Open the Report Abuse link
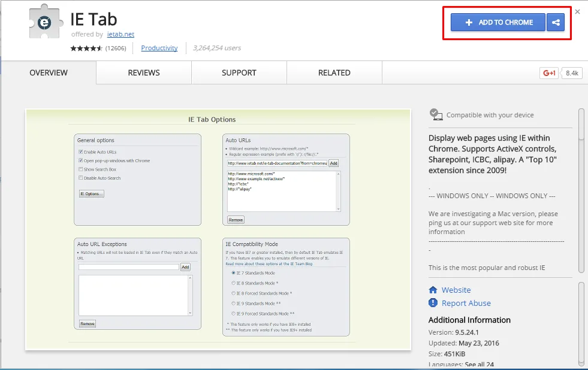The width and height of the screenshot is (588, 370). [x=466, y=303]
